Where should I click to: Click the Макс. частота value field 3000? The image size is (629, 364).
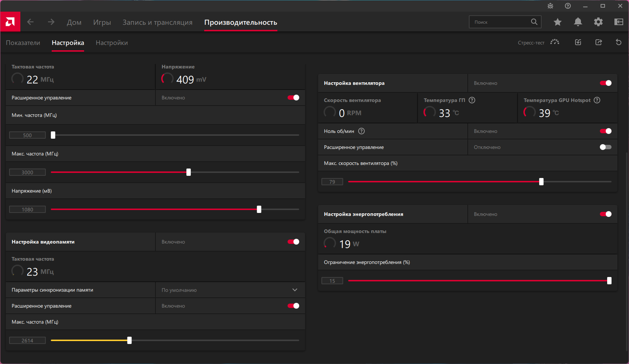pos(27,172)
